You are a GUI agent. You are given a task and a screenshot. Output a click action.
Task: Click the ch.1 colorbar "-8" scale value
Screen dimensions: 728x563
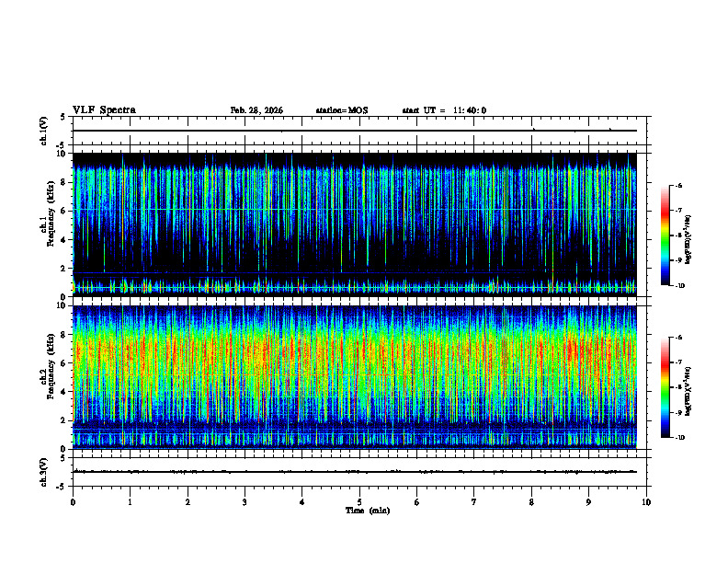pyautogui.click(x=678, y=236)
